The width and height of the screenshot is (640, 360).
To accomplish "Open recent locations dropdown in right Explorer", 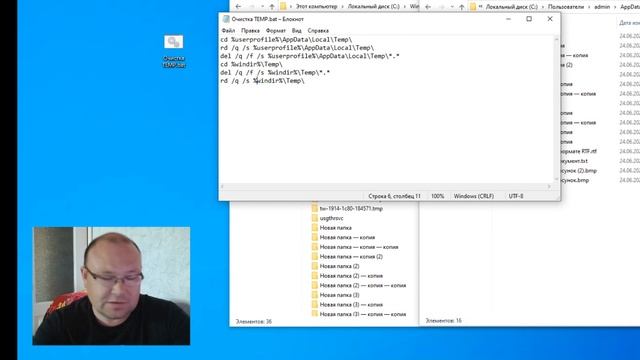I will click(x=452, y=7).
